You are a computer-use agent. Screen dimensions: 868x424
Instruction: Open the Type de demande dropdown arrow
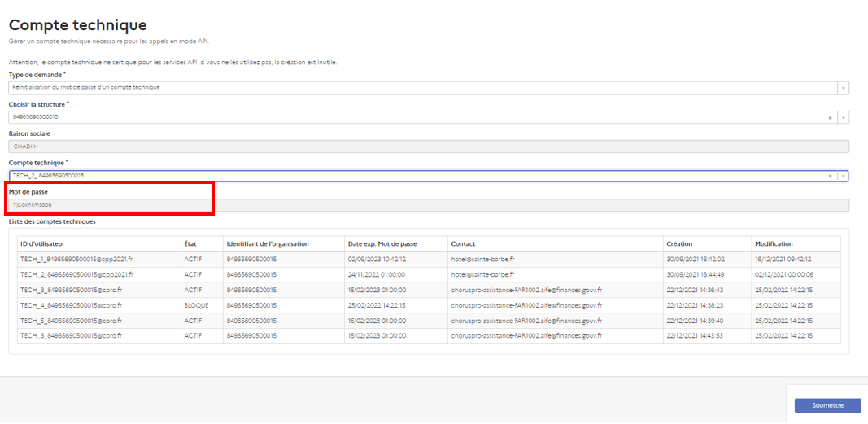844,88
